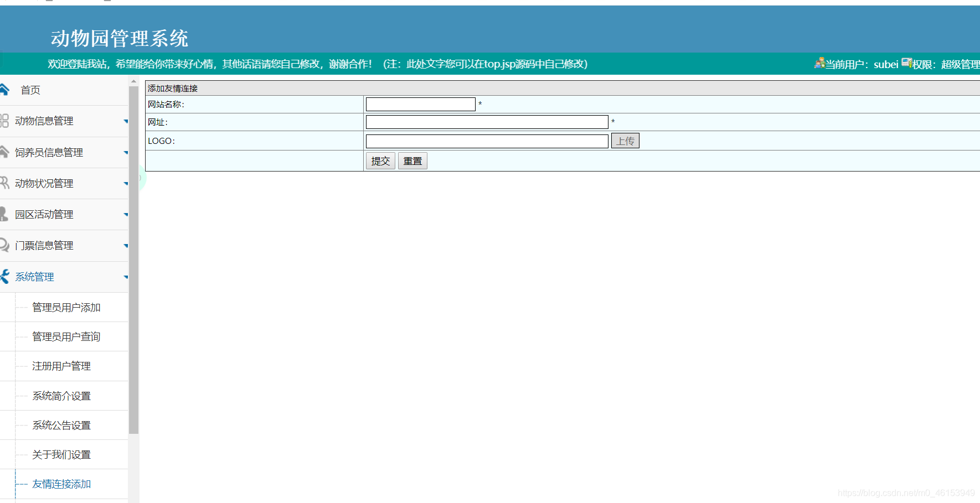The height and width of the screenshot is (503, 980).
Task: Click the people icon beside 动物状况管理
Action: pyautogui.click(x=4, y=183)
